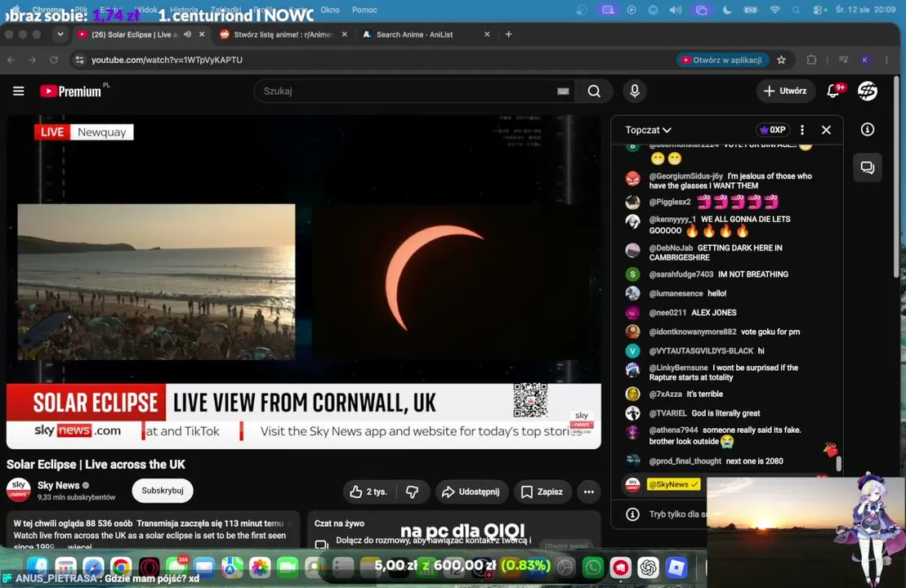Open new tab with plus button

(x=508, y=34)
